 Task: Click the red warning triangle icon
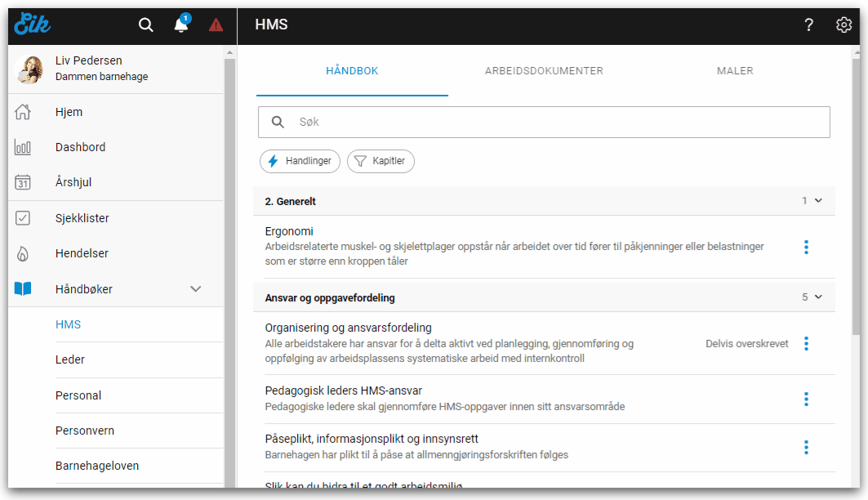(216, 25)
